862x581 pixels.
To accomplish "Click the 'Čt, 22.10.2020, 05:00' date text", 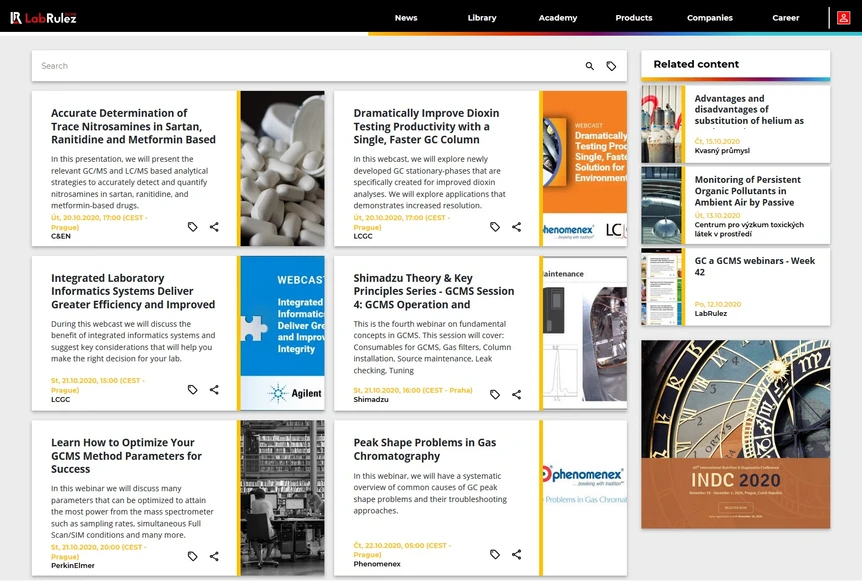I will coord(402,550).
